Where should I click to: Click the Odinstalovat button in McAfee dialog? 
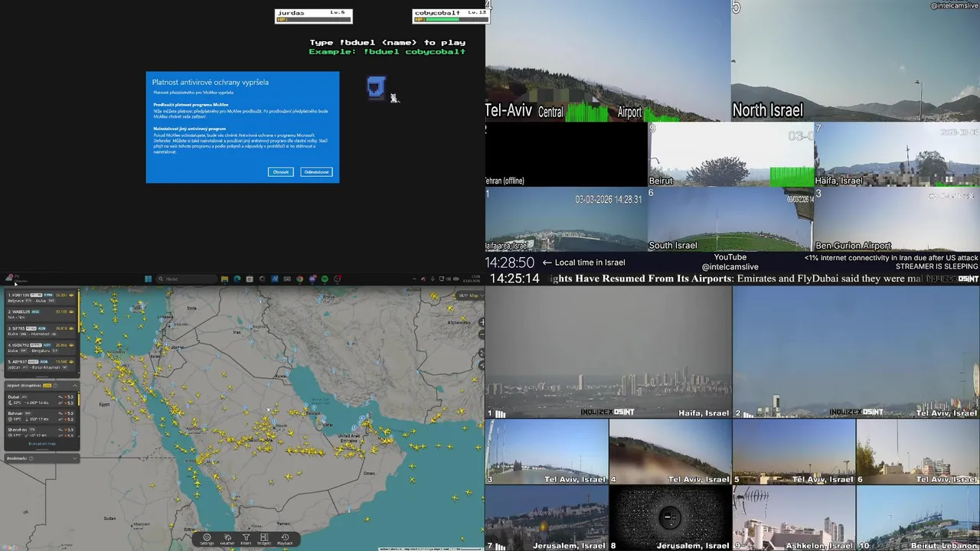point(316,172)
